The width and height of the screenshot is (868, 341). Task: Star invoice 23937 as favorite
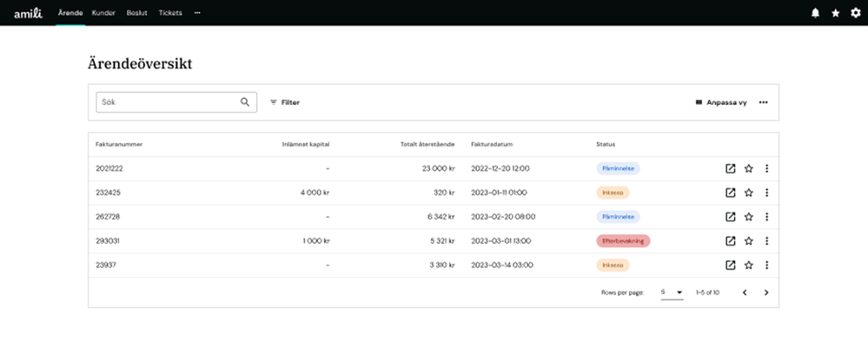point(748,266)
